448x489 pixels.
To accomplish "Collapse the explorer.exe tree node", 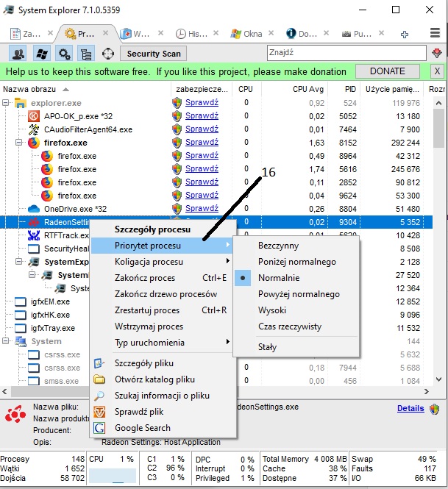I will [x=5, y=103].
